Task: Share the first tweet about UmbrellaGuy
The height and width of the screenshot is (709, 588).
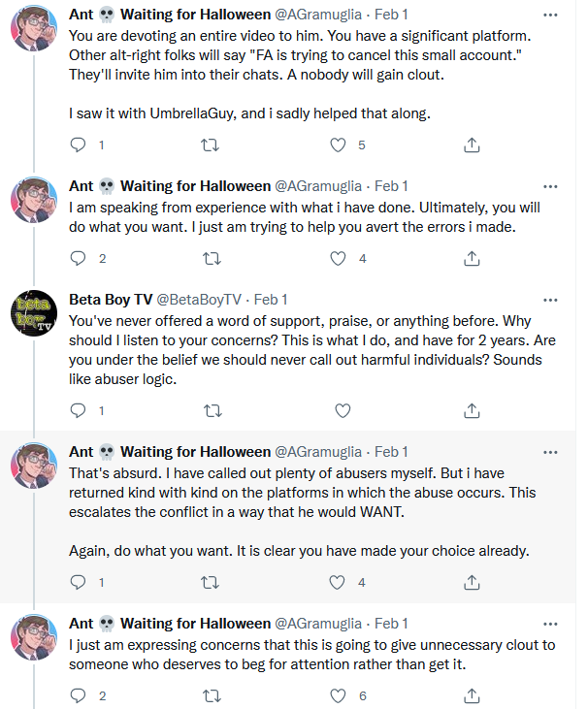Action: tap(472, 145)
